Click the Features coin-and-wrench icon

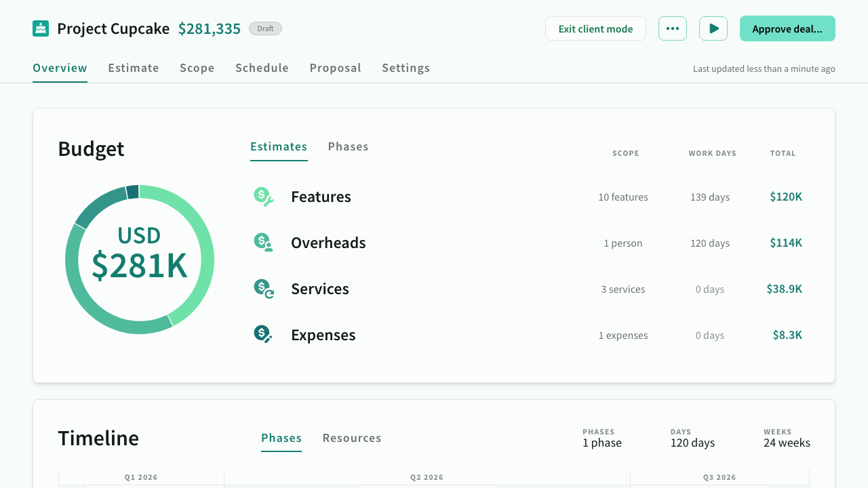coord(263,196)
